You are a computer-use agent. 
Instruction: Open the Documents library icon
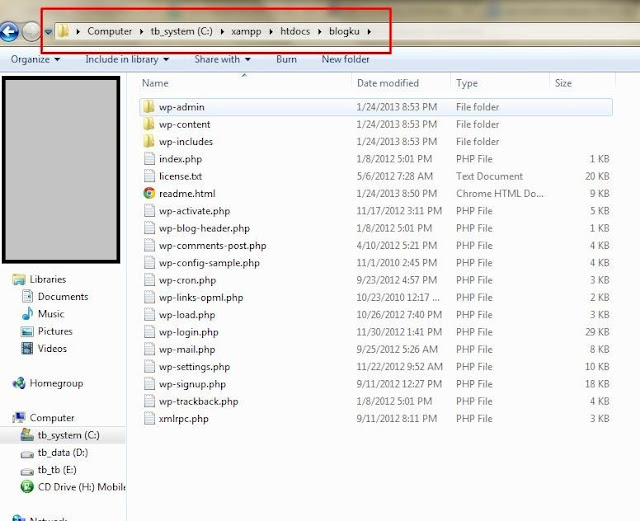coord(27,296)
